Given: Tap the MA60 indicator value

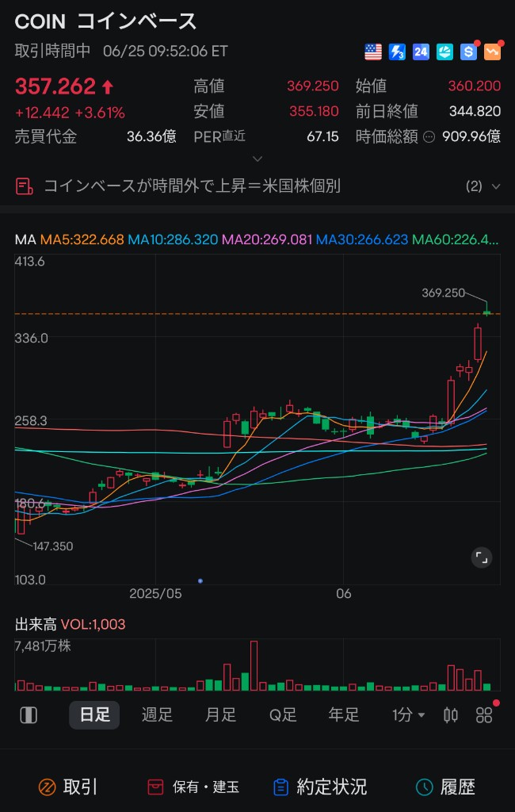Looking at the screenshot, I should tap(456, 239).
